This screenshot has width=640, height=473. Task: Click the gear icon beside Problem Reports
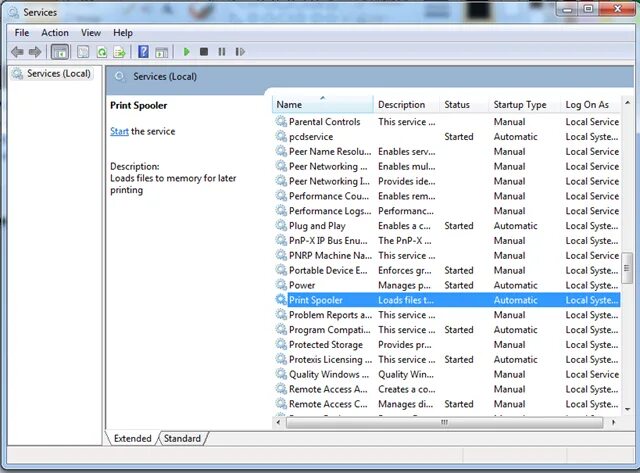coord(281,314)
